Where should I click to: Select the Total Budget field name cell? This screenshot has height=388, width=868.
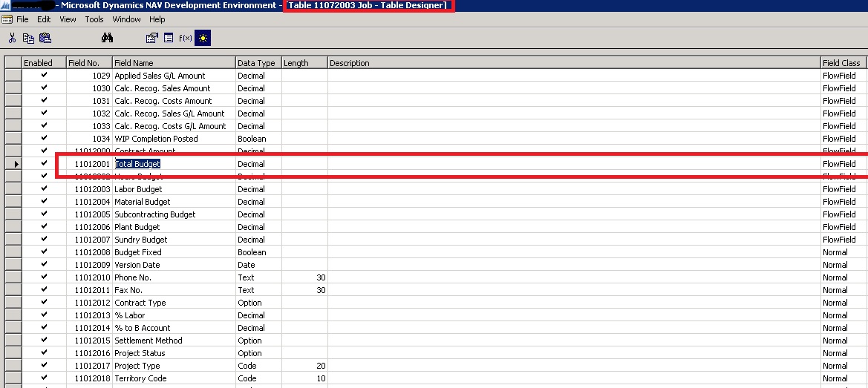click(x=174, y=164)
